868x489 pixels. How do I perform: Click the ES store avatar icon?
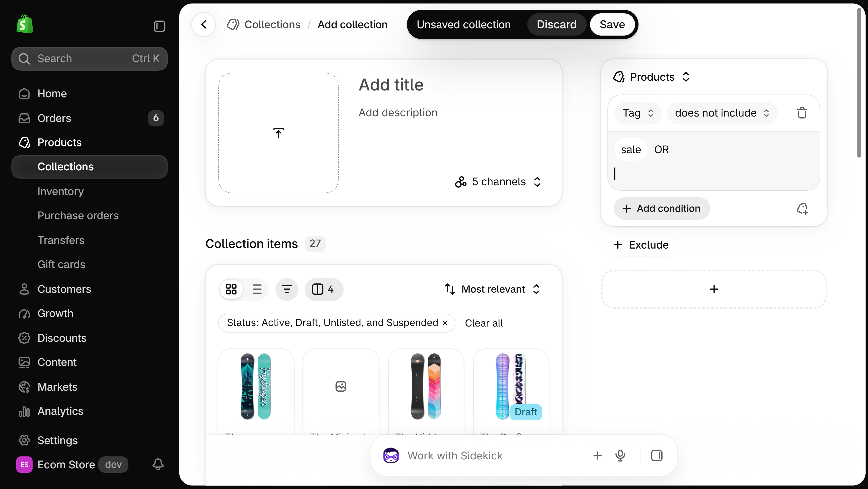click(x=24, y=464)
